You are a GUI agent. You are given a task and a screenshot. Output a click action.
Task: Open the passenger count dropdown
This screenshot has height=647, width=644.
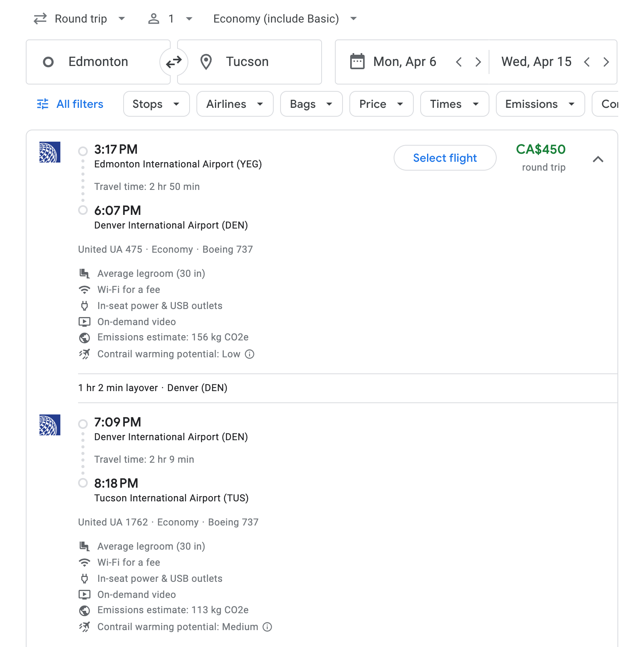171,19
